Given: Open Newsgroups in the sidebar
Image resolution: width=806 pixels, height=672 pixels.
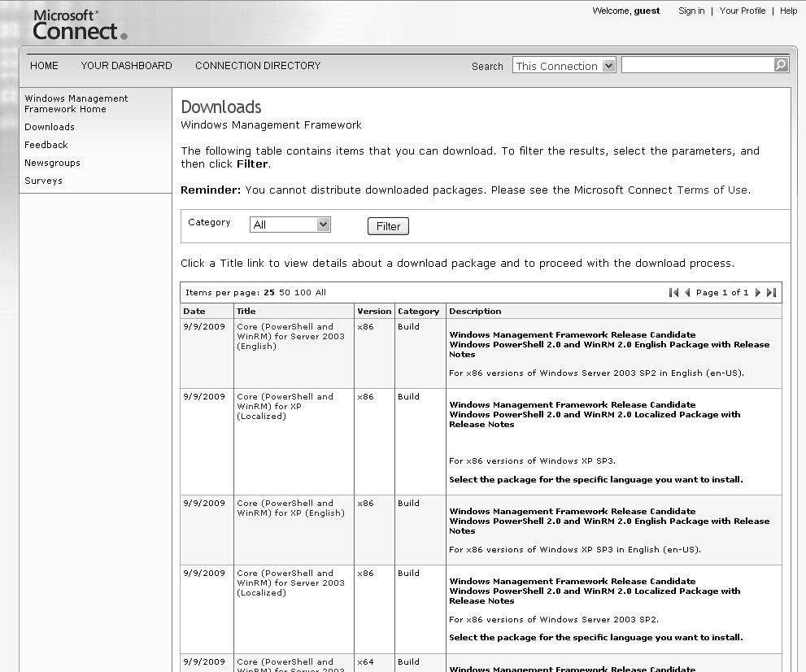Looking at the screenshot, I should (52, 163).
